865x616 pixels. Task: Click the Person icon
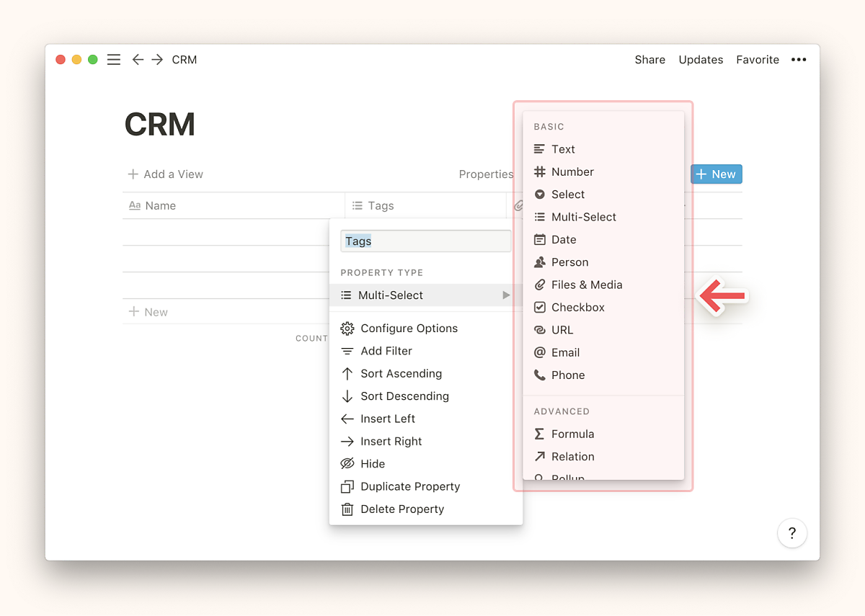[539, 262]
